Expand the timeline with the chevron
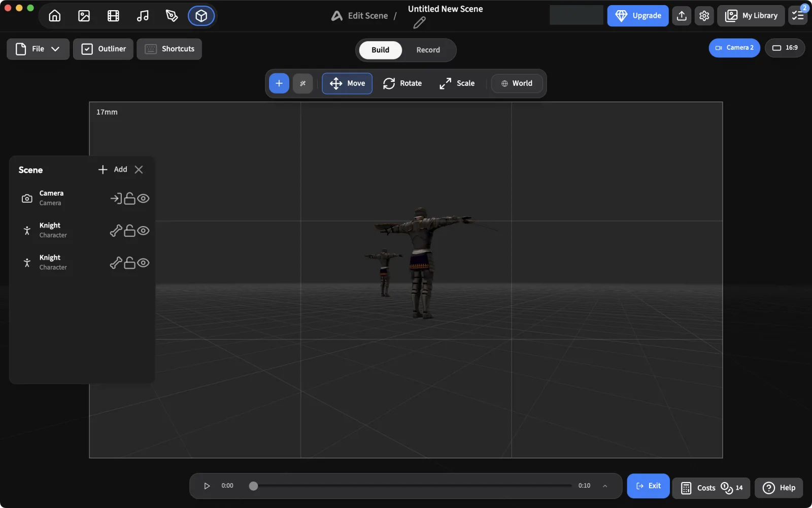The image size is (812, 508). coord(605,486)
